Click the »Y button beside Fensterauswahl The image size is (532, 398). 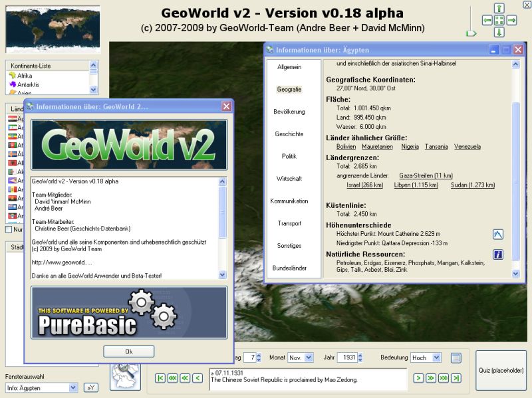90,388
